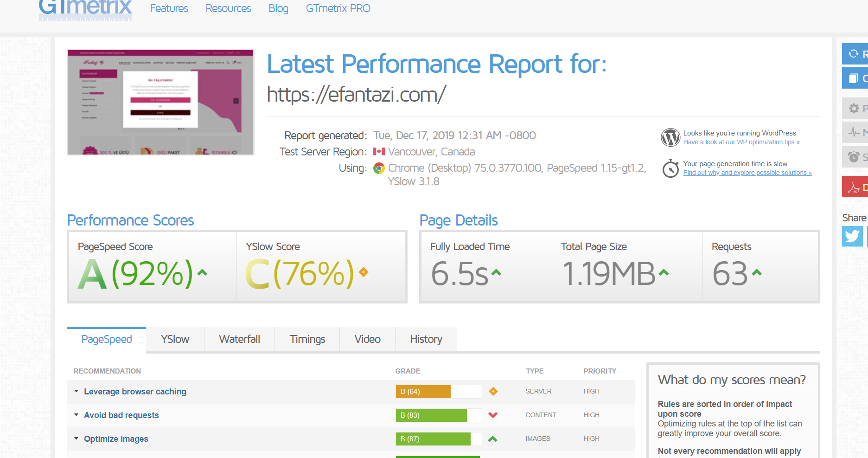View the History tab

(426, 340)
